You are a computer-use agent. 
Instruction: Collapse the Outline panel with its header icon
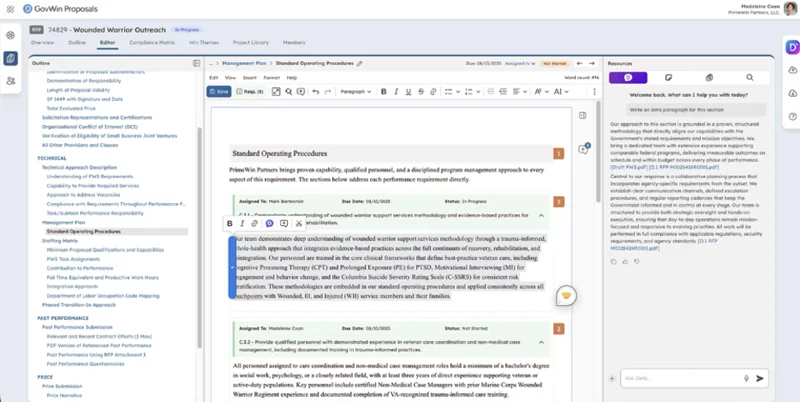[x=196, y=63]
